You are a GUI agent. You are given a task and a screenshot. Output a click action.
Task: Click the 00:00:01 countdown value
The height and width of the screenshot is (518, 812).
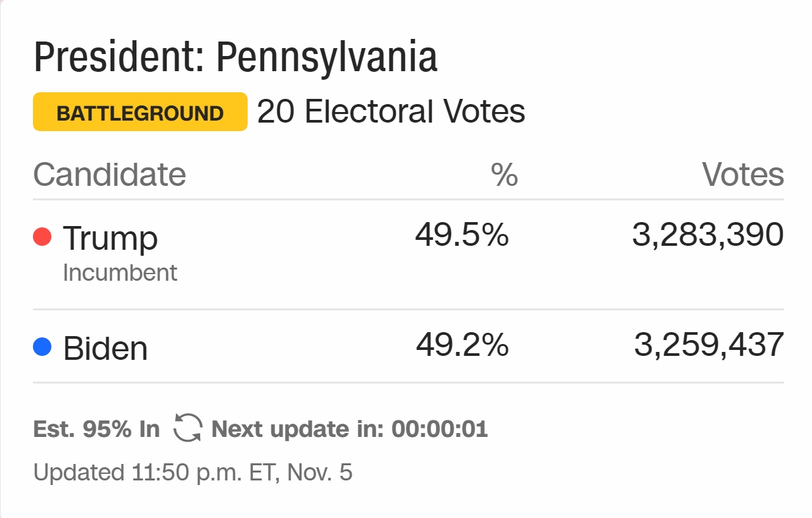pos(440,430)
